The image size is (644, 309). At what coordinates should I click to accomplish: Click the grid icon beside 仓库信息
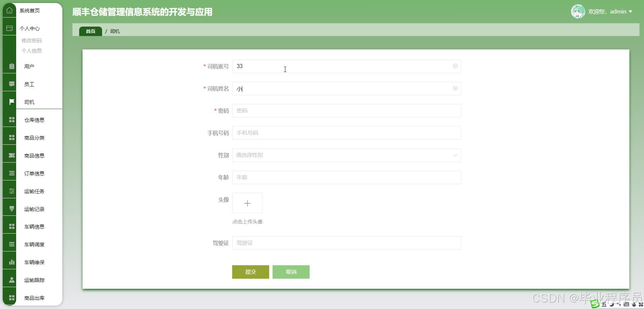tap(12, 120)
